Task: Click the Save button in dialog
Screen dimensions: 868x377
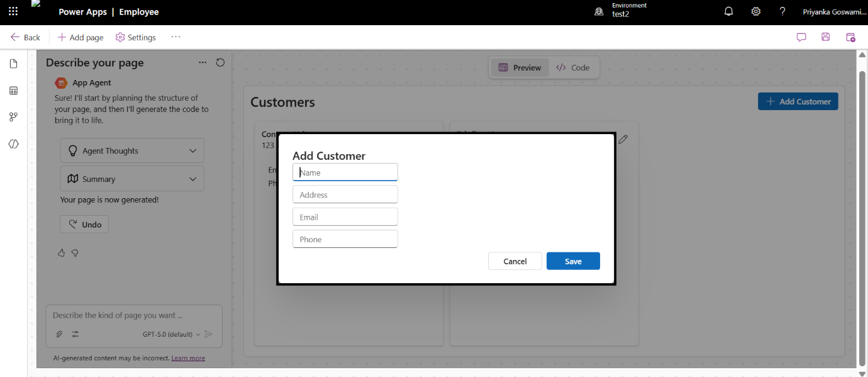Action: [573, 261]
